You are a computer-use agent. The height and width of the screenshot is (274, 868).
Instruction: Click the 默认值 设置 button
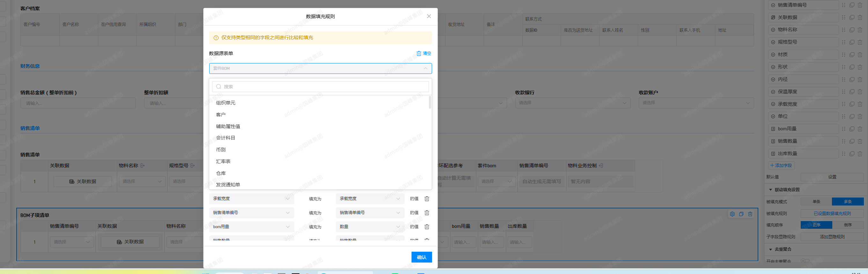[832, 177]
